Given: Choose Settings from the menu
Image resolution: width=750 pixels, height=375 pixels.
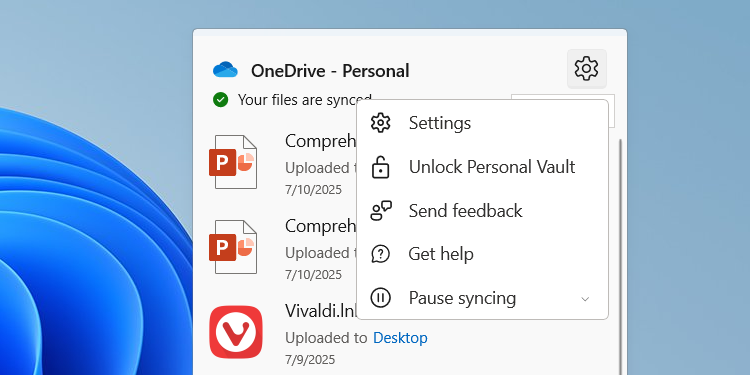Looking at the screenshot, I should click(x=483, y=123).
